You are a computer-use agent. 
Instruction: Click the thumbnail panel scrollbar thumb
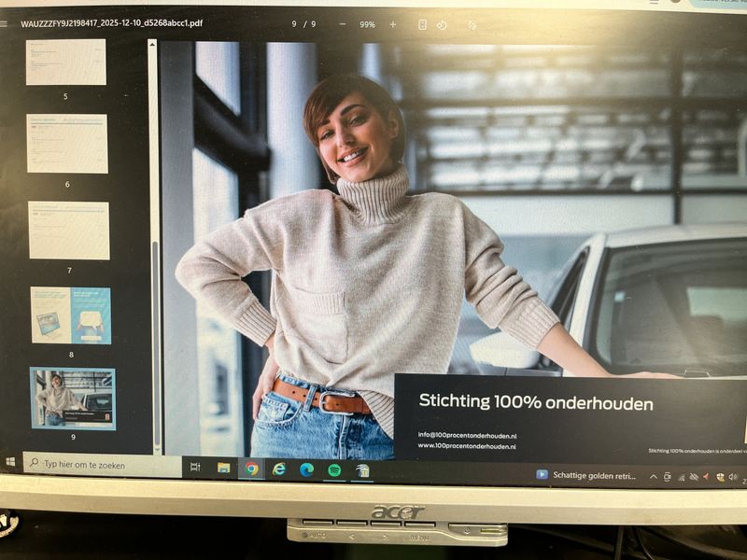pyautogui.click(x=155, y=343)
